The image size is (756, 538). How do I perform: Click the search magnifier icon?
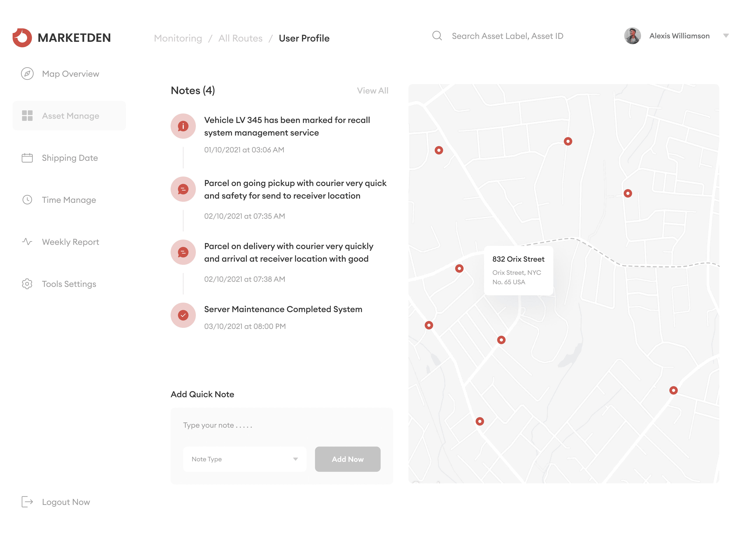(x=437, y=35)
